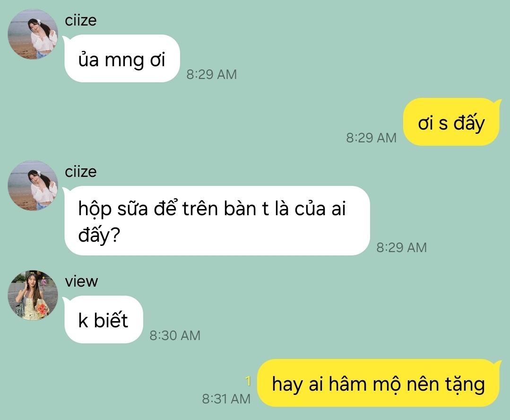Open ciize's profile picture at top
The width and height of the screenshot is (510, 420).
point(33,34)
